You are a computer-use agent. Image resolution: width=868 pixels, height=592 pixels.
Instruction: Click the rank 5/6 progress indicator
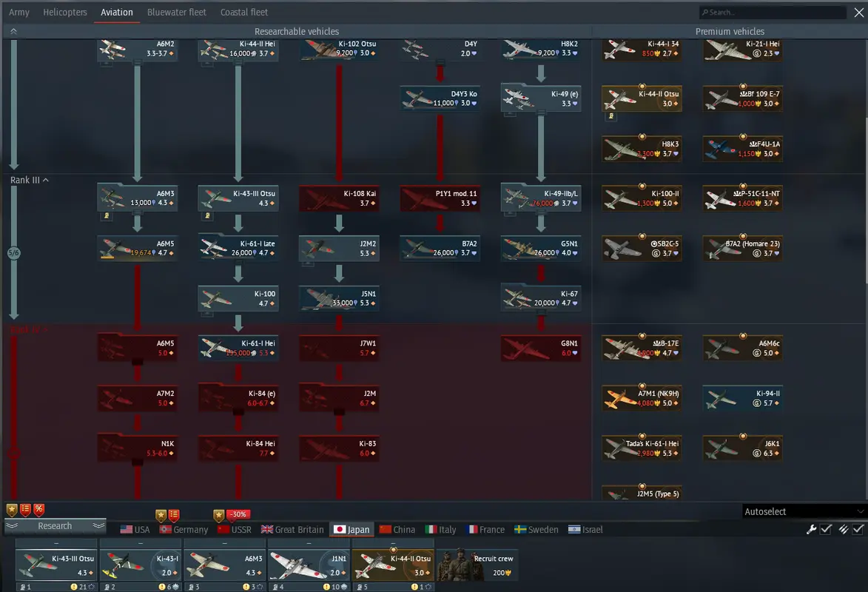click(x=13, y=253)
